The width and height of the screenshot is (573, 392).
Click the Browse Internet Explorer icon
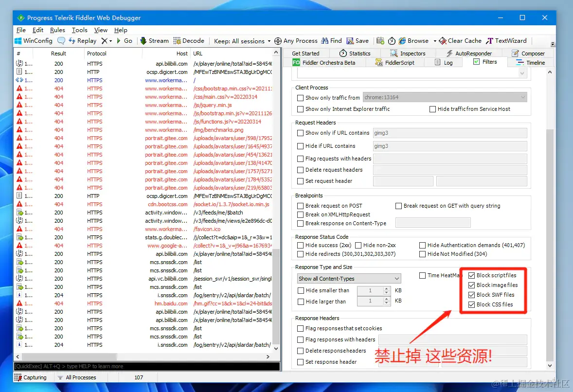point(402,41)
